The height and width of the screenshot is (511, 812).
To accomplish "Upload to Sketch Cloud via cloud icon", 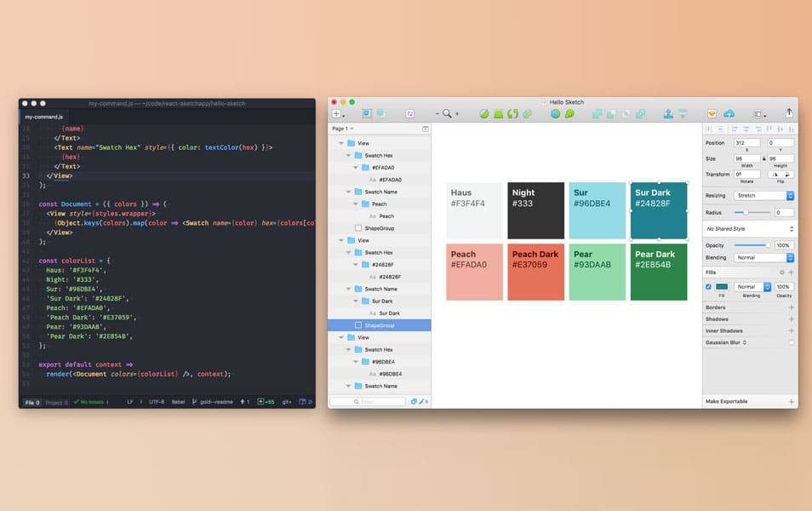I will 729,113.
